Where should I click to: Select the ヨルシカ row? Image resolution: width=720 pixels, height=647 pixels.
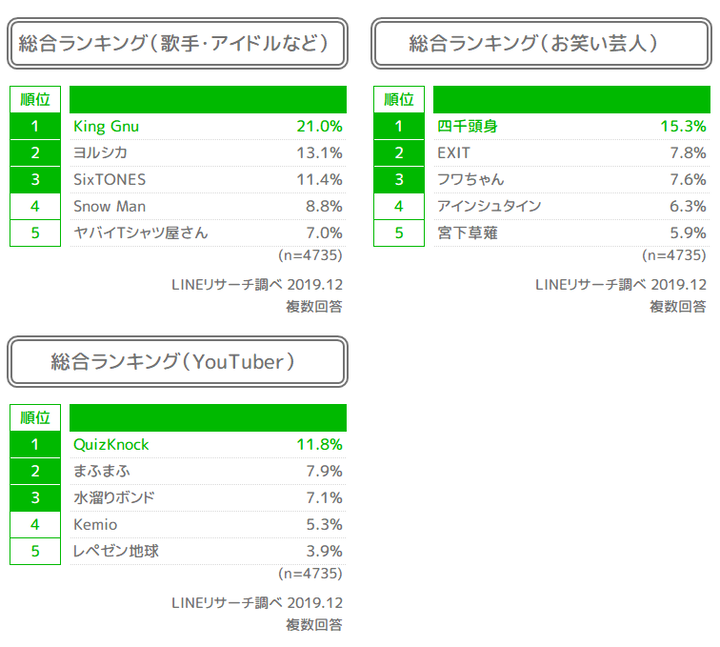(100, 153)
